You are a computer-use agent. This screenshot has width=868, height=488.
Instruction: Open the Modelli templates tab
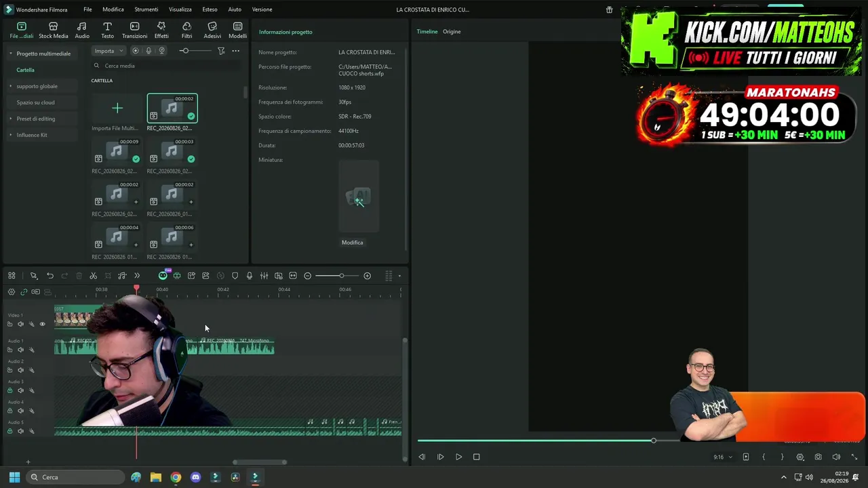[237, 30]
